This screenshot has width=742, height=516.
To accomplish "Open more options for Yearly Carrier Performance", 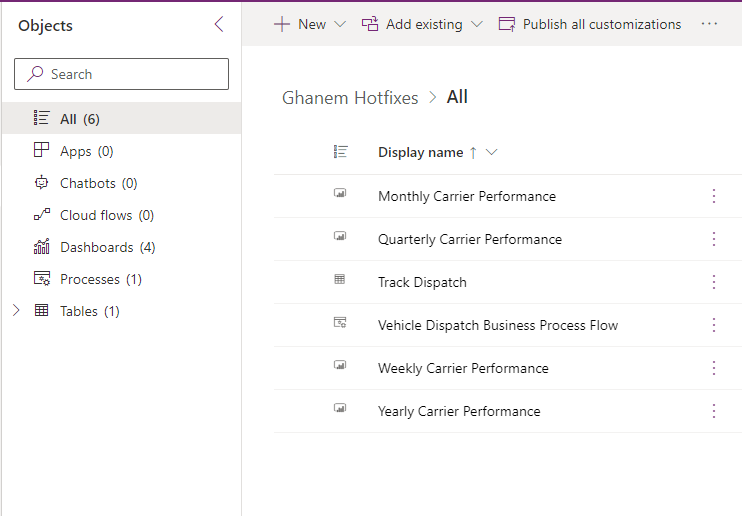I will (x=714, y=411).
